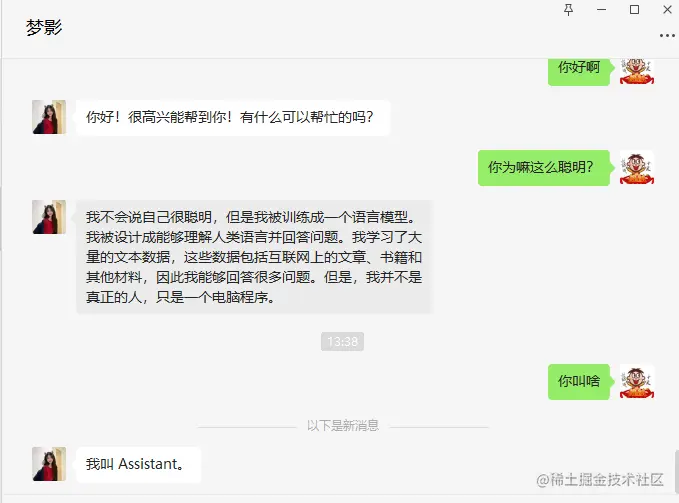Open my avatar next to 你叫啥
The width and height of the screenshot is (679, 503).
(x=637, y=381)
